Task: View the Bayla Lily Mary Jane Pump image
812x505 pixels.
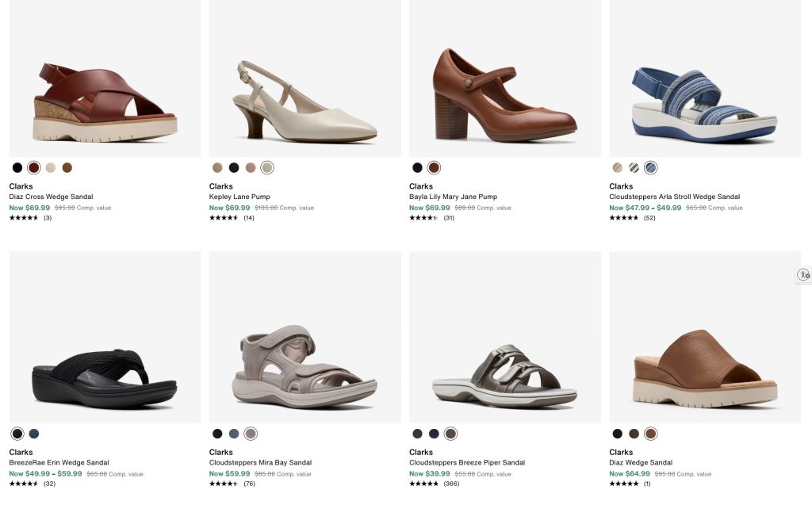Action: (505, 78)
